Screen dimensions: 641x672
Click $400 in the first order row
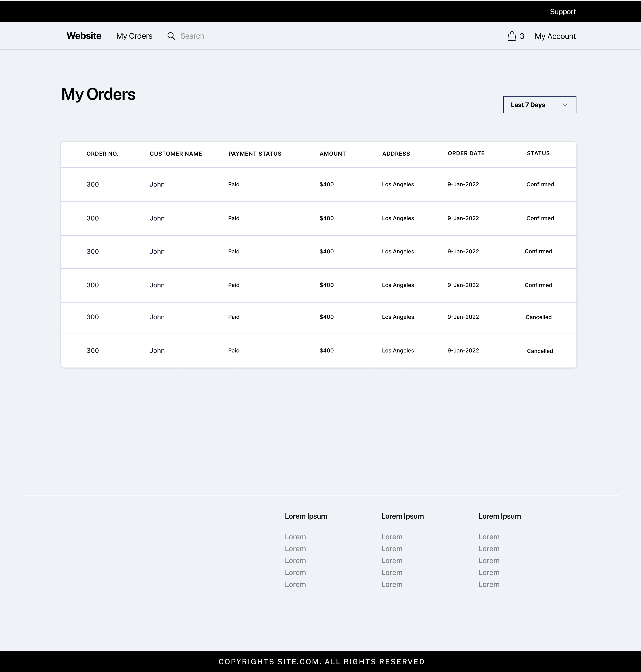pos(327,184)
